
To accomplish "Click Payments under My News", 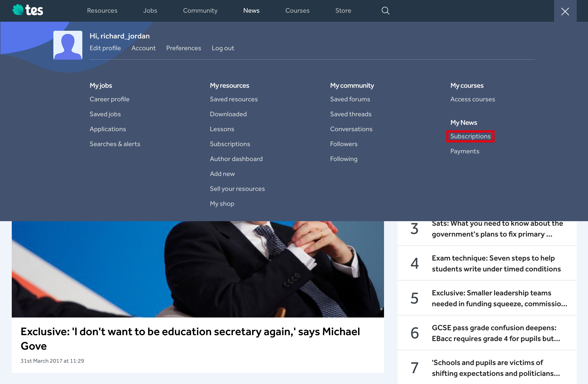I will (x=465, y=151).
